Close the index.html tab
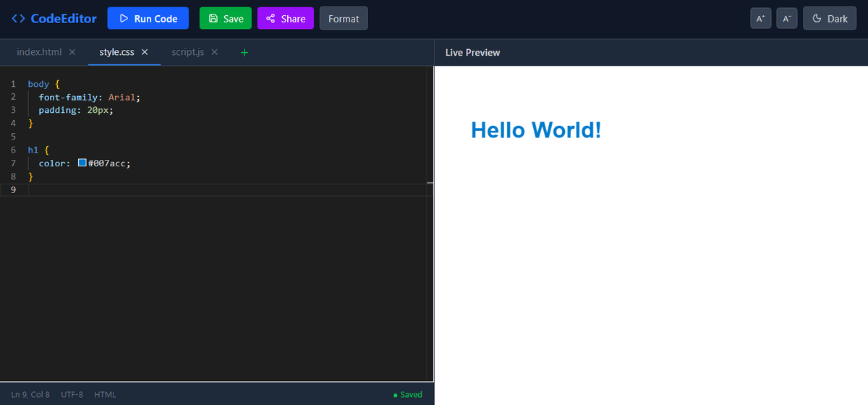 pyautogui.click(x=72, y=52)
